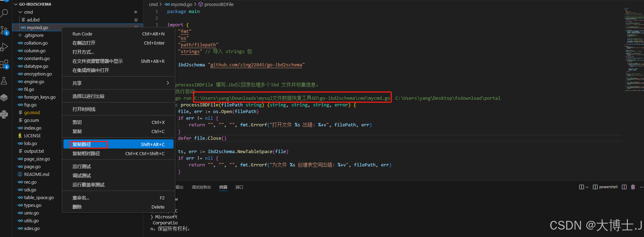Choose 重命名... from context menu
644x237 pixels.
[118, 198]
